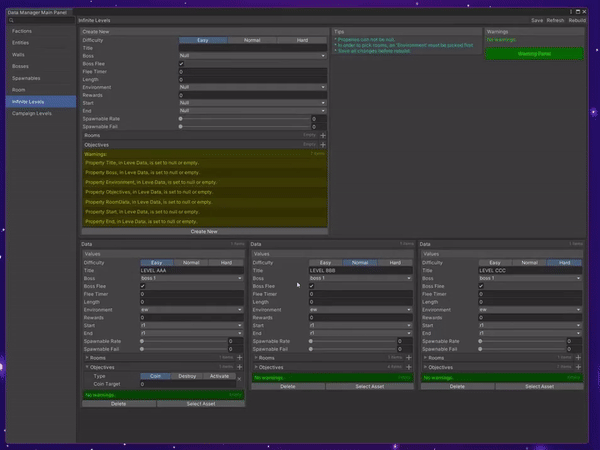Set LEVEL BBB difficulty to Easy
The width and height of the screenshot is (600, 450).
pos(325,262)
